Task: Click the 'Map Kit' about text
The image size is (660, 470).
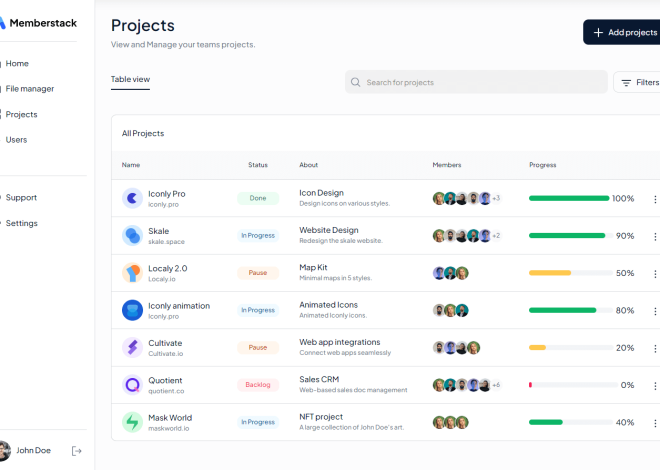Action: (313, 268)
